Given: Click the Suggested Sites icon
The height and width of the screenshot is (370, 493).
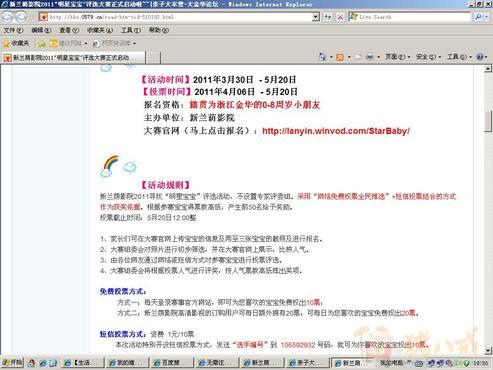Looking at the screenshot, I should 53,43.
